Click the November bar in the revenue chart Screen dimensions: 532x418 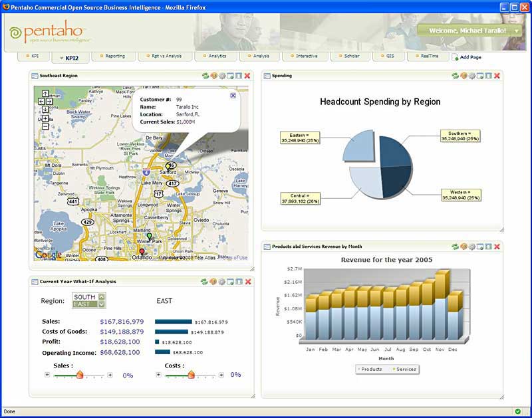(x=441, y=305)
